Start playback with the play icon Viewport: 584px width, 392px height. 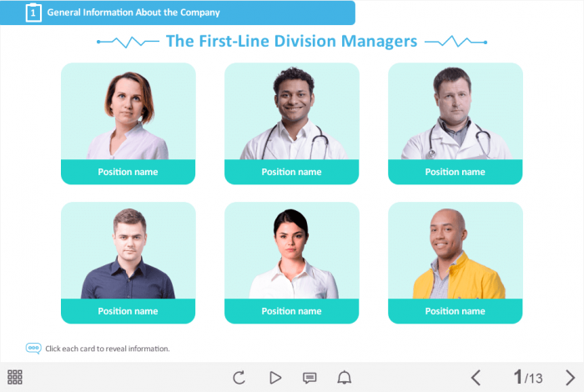click(x=275, y=378)
